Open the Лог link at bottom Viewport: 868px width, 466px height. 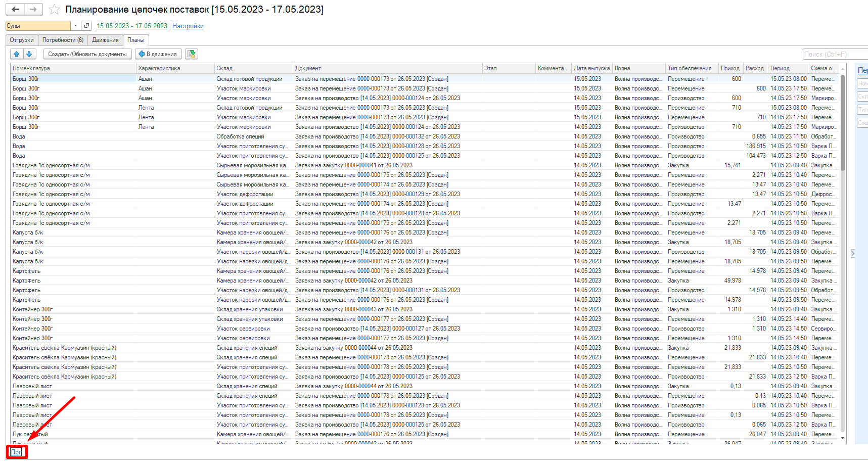click(x=16, y=452)
